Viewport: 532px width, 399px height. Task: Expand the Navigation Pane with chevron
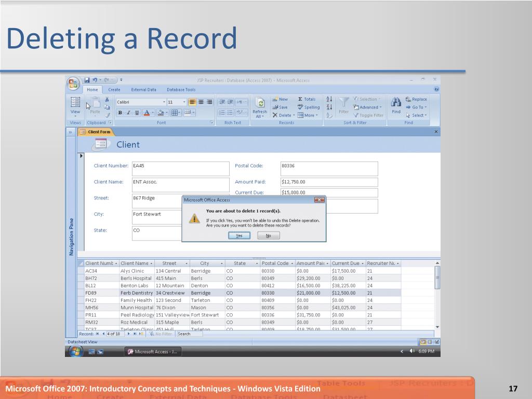(x=71, y=132)
